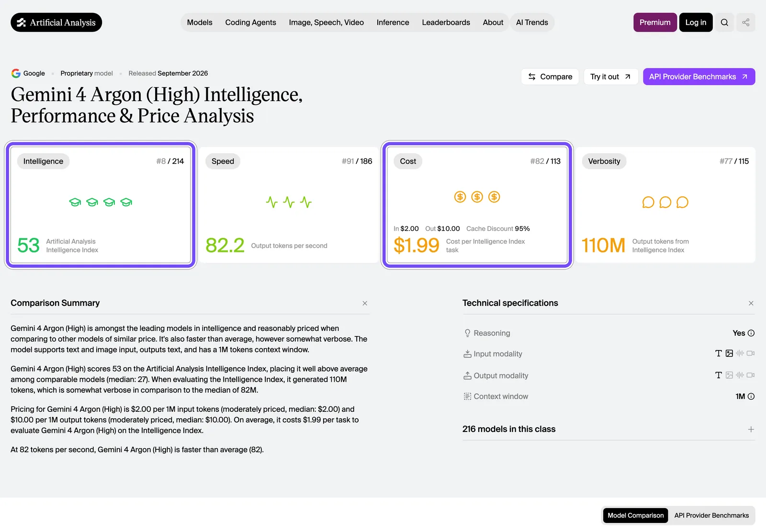Click the #77 / 115 verbosity rank
The width and height of the screenshot is (766, 532).
click(x=734, y=161)
